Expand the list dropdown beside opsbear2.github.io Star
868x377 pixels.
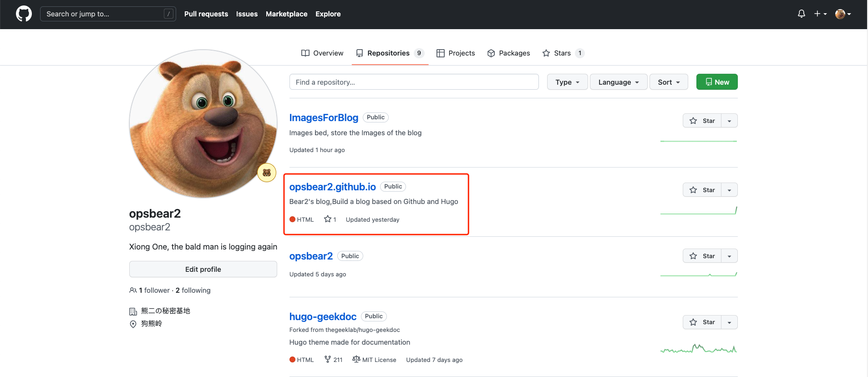[x=729, y=190]
